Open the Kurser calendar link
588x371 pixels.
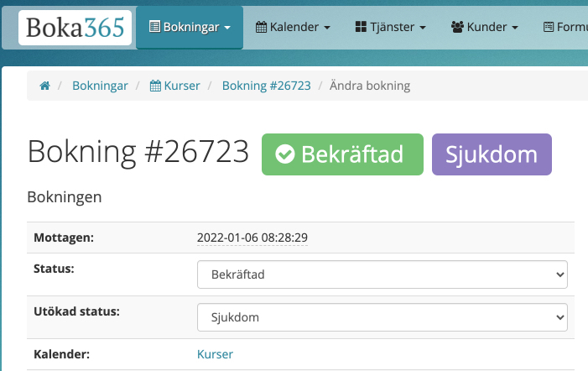(x=215, y=354)
